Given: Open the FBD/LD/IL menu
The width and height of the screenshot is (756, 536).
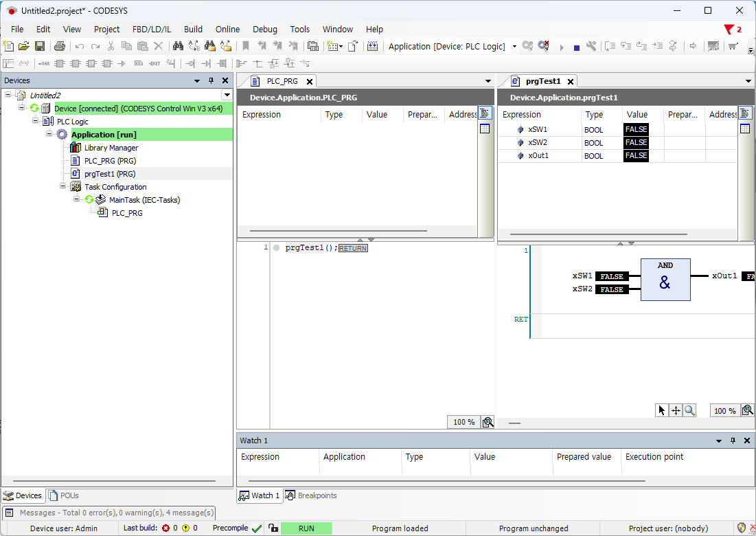Looking at the screenshot, I should [151, 30].
